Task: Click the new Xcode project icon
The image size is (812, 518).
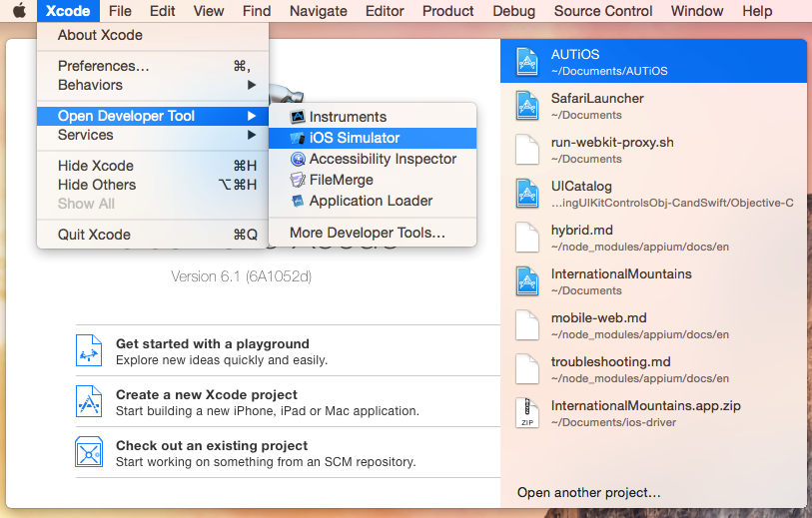Action: (x=89, y=401)
